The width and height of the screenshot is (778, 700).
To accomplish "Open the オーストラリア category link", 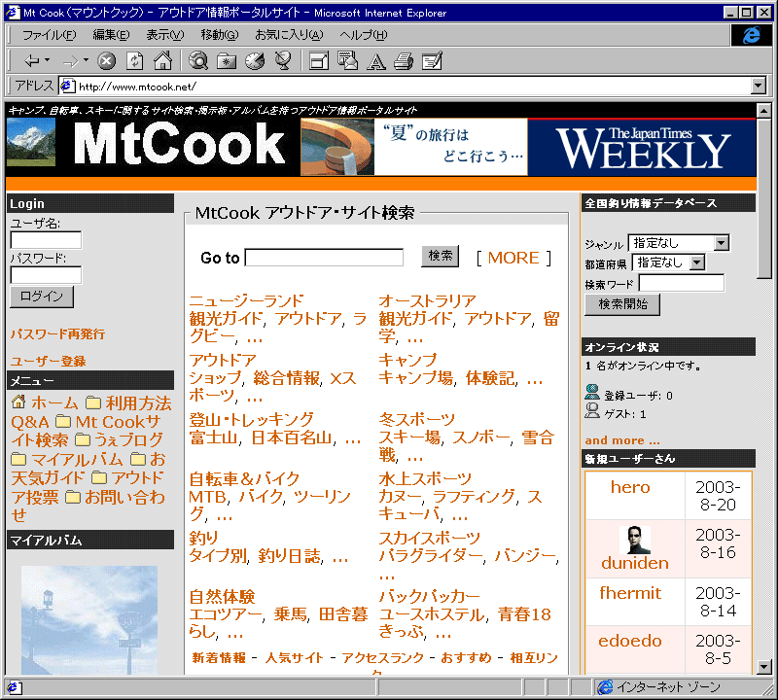I will (427, 300).
